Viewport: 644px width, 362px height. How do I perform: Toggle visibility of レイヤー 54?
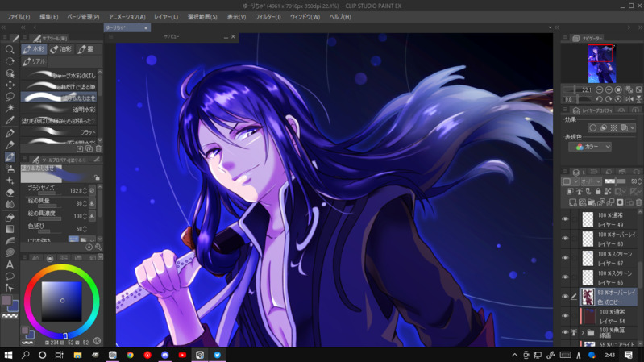pyautogui.click(x=565, y=316)
